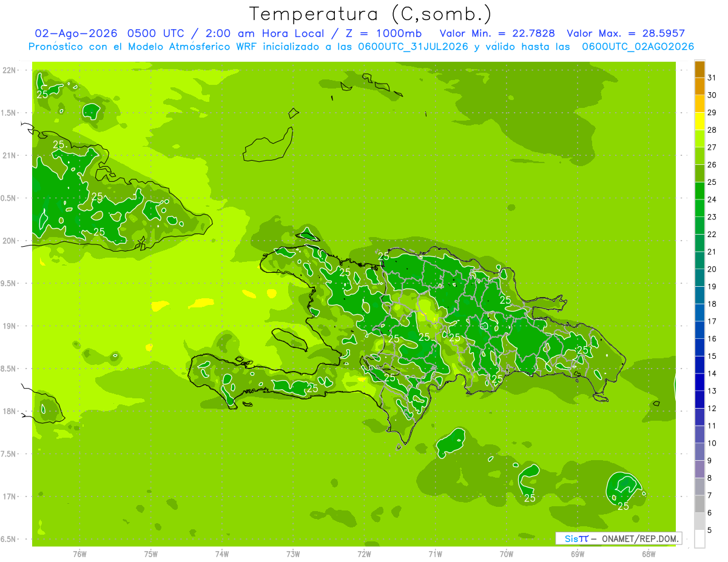Click the "73W" longitude label

tap(293, 554)
